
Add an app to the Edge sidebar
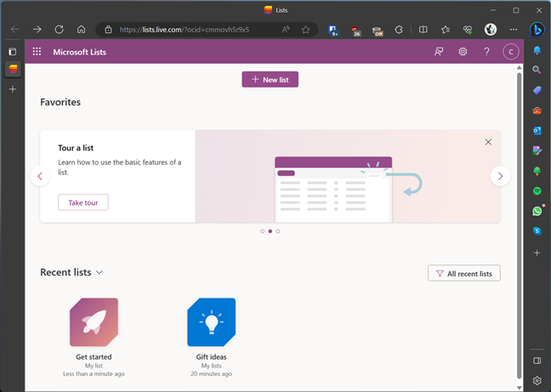[x=537, y=253]
